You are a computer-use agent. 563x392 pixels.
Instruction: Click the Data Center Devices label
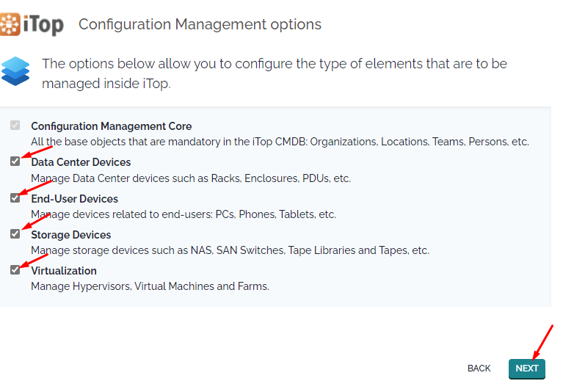coord(81,162)
